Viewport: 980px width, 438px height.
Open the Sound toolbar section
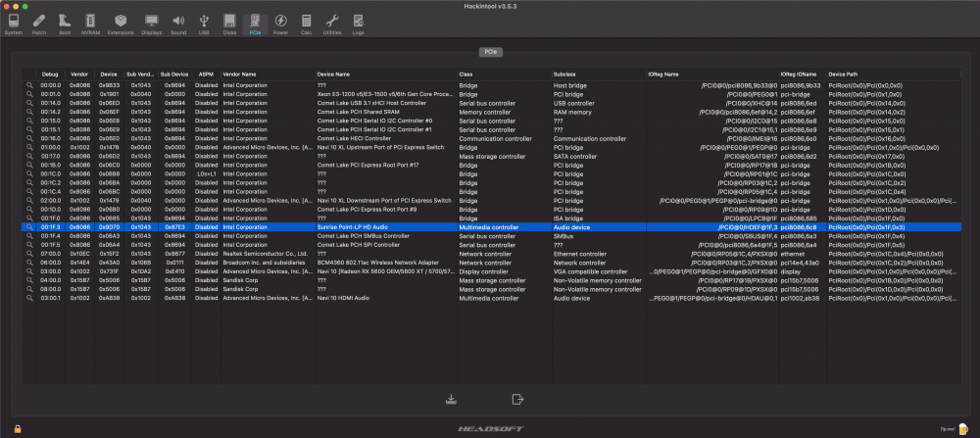[x=178, y=24]
